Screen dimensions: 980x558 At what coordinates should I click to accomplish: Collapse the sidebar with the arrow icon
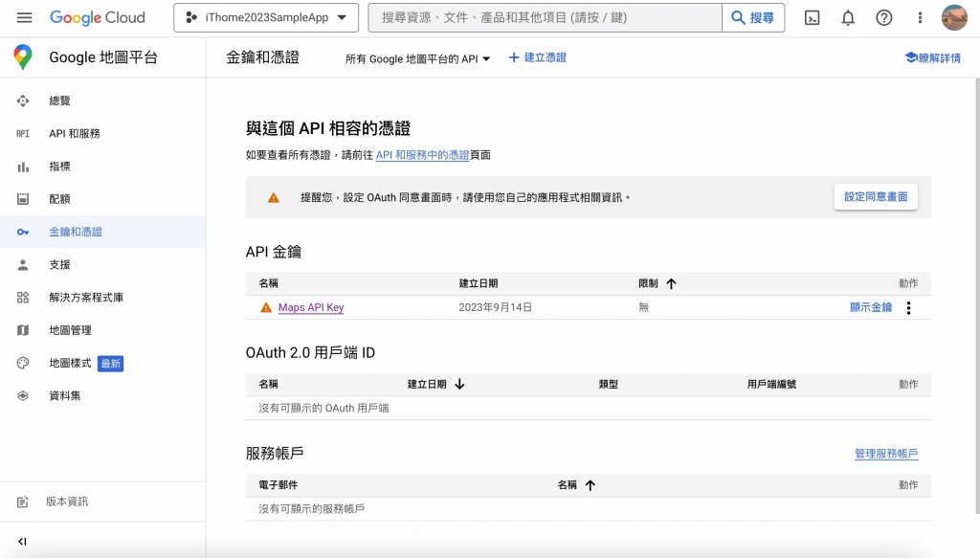click(x=23, y=541)
